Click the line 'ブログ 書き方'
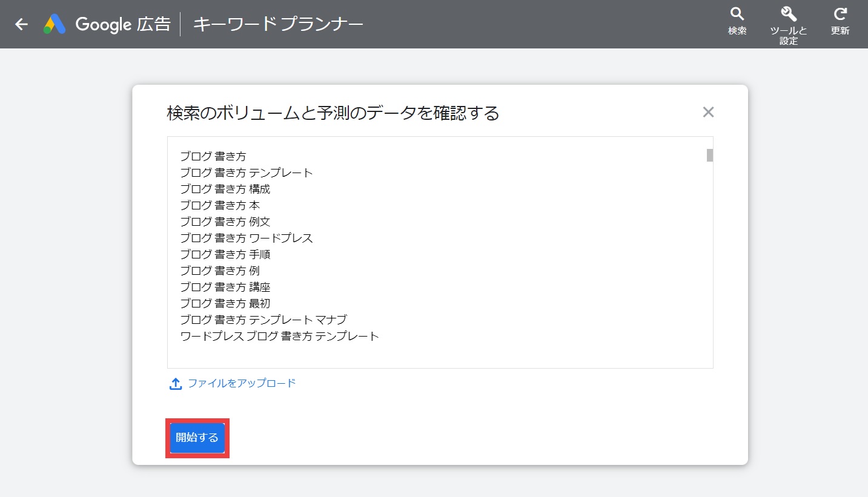This screenshot has width=868, height=497. tap(213, 157)
